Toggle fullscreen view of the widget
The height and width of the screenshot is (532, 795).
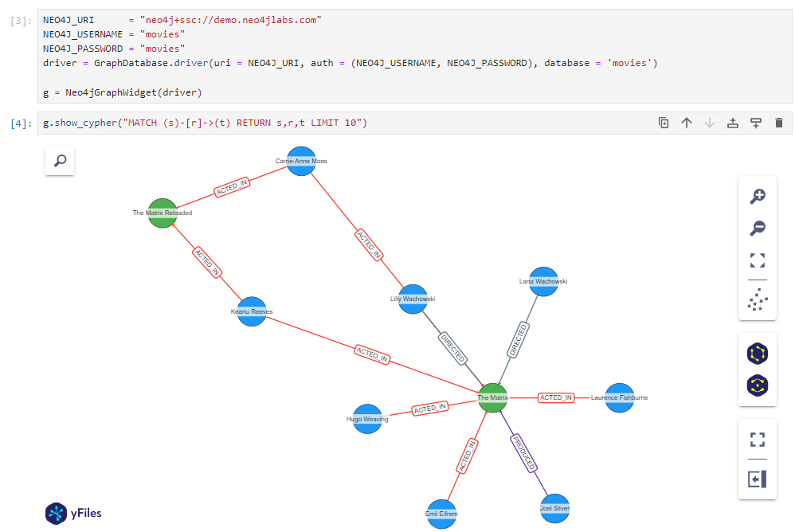click(758, 438)
